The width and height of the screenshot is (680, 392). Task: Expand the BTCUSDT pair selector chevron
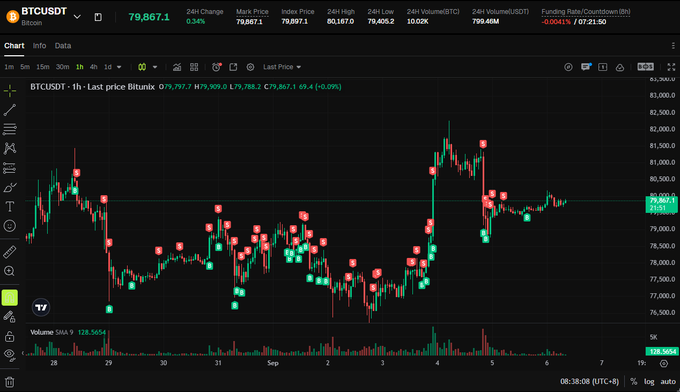pos(77,17)
